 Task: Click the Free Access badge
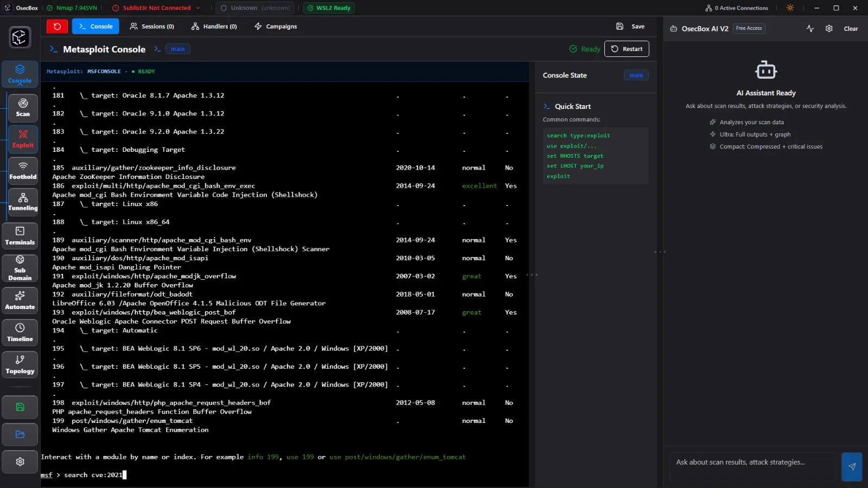749,28
